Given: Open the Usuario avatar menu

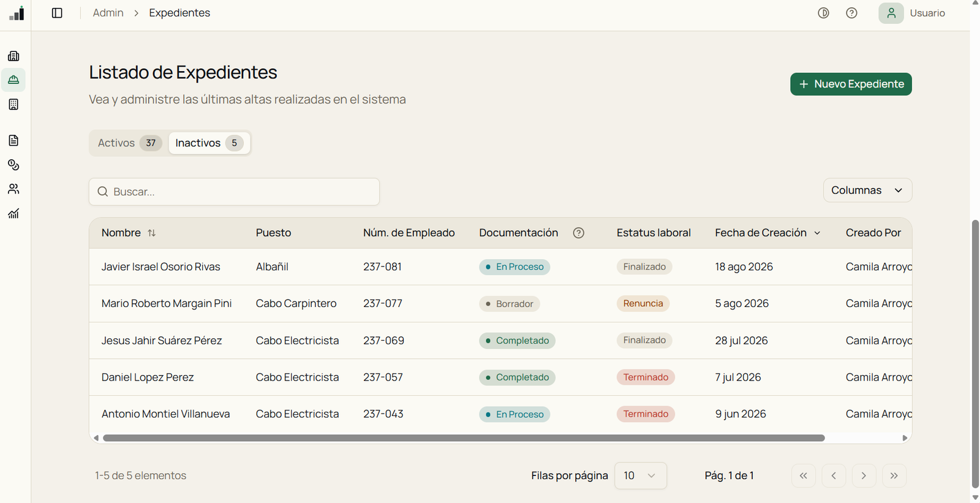Looking at the screenshot, I should pyautogui.click(x=891, y=13).
